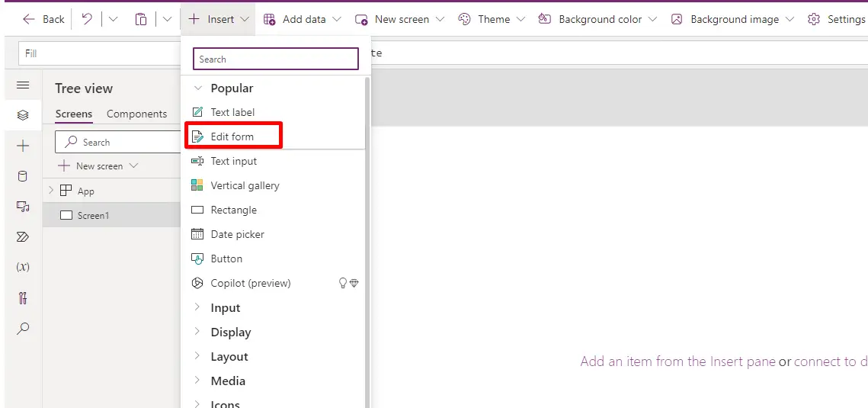Switch to the Components tab
The width and height of the screenshot is (868, 408).
point(136,114)
